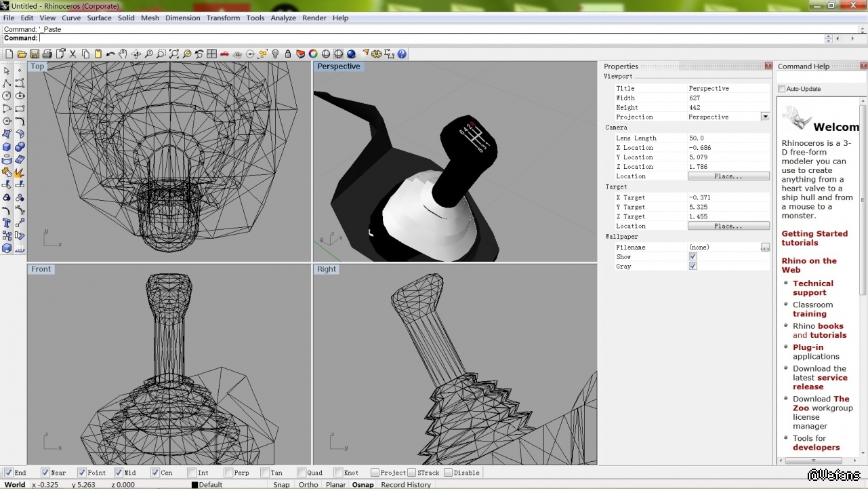Open the Help question mark icon
The image size is (868, 489).
(x=402, y=54)
